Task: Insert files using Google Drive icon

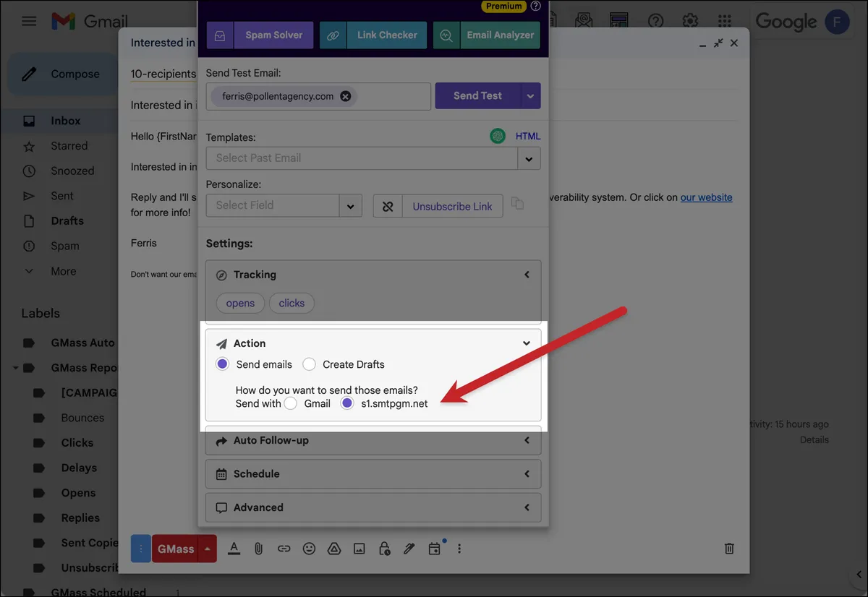Action: [333, 549]
